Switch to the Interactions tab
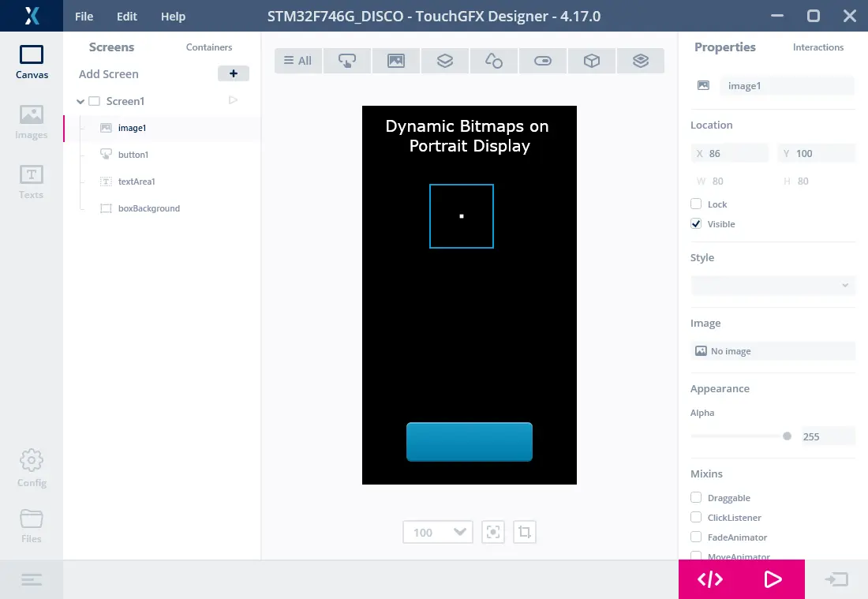 pyautogui.click(x=817, y=47)
